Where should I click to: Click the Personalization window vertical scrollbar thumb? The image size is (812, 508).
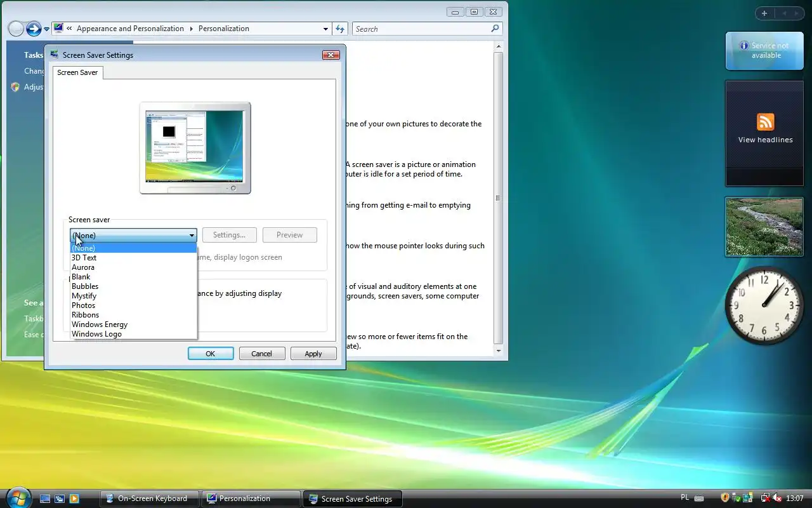click(499, 197)
